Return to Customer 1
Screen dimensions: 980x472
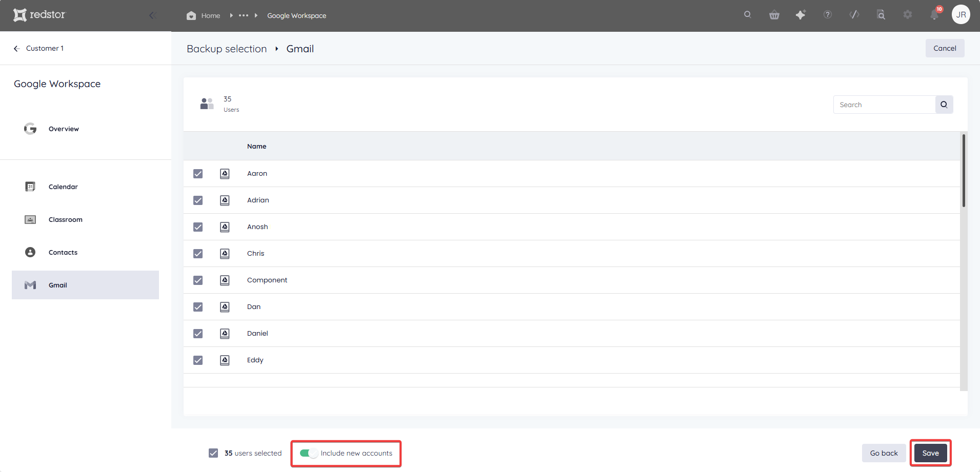pos(45,48)
